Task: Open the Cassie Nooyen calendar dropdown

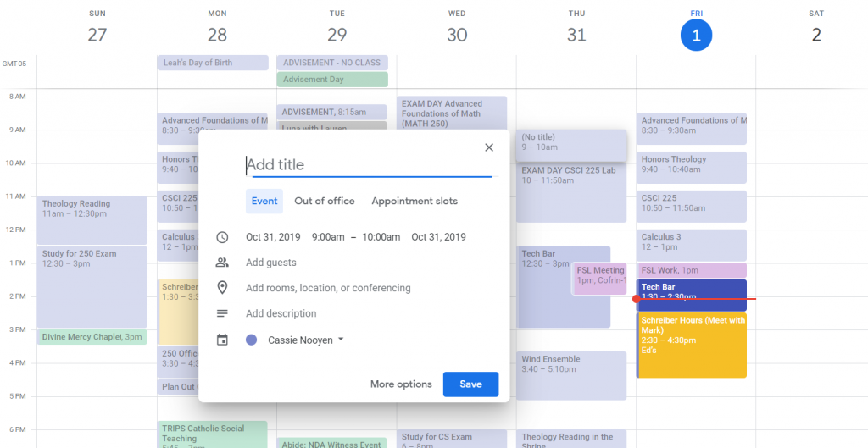Action: click(306, 340)
